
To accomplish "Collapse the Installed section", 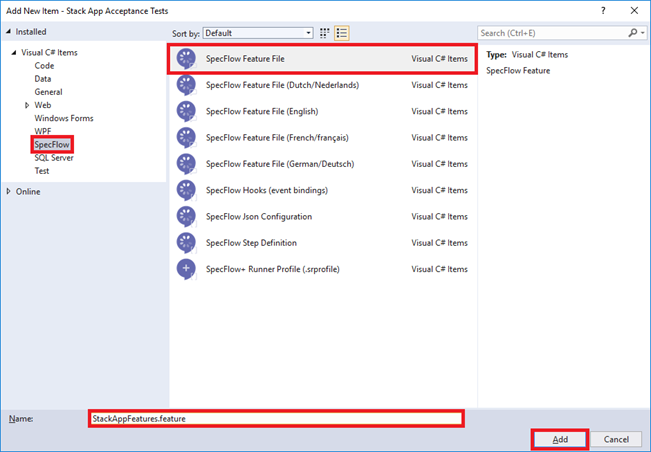I will click(9, 32).
